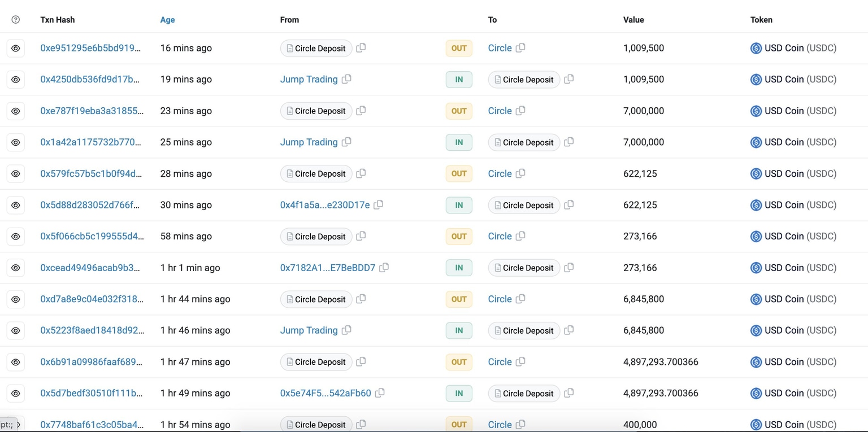Open Circle recipient in 1 hr 47 mins row
Image resolution: width=868 pixels, height=432 pixels.
(x=500, y=362)
